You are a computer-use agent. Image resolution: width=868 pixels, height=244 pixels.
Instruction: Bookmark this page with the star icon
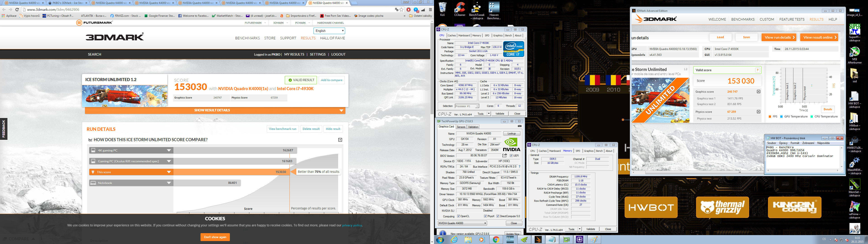coord(401,10)
